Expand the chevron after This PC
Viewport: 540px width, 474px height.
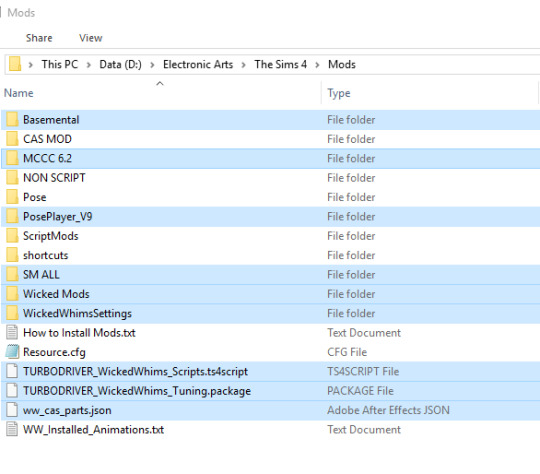pos(89,65)
